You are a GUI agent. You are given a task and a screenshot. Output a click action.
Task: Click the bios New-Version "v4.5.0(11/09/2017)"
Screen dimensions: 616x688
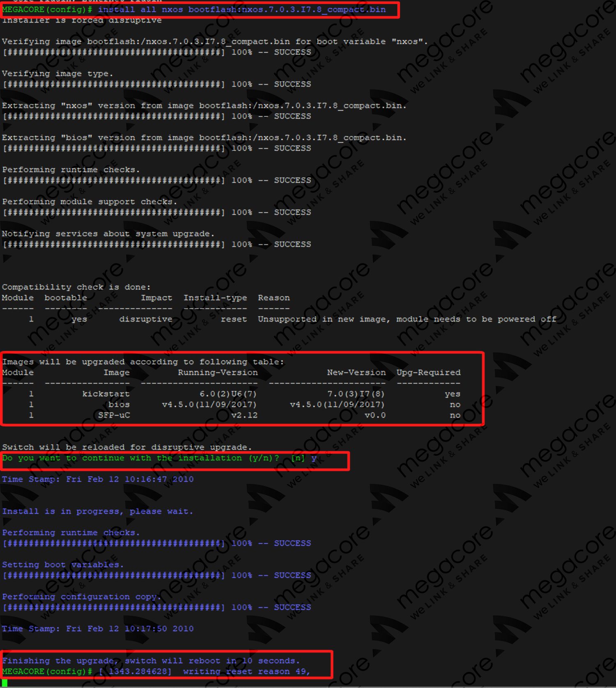coord(337,405)
